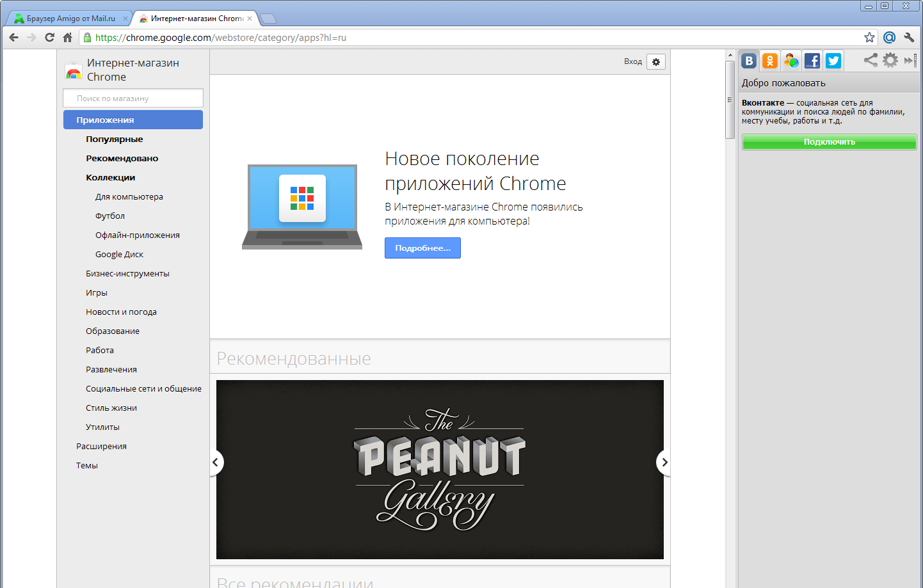This screenshot has width=923, height=588.
Task: Open the browser wrench menu
Action: [x=909, y=38]
